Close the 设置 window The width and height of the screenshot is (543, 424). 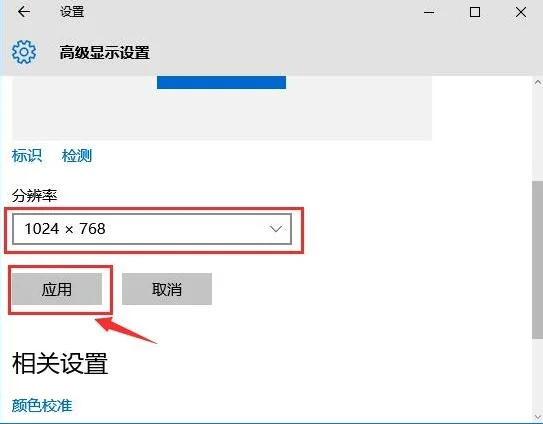click(x=521, y=12)
